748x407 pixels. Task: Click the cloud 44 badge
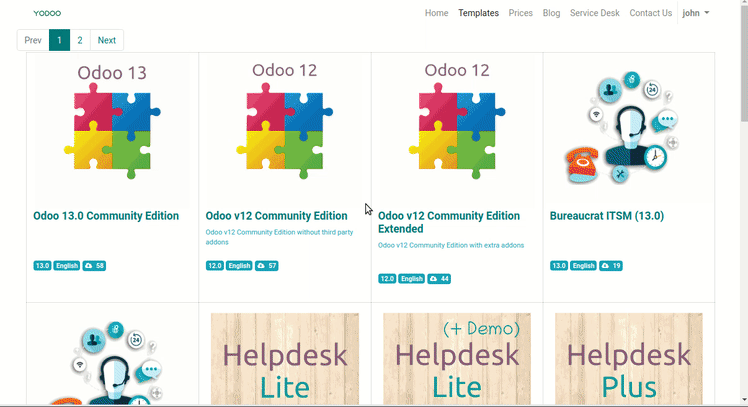[439, 279]
